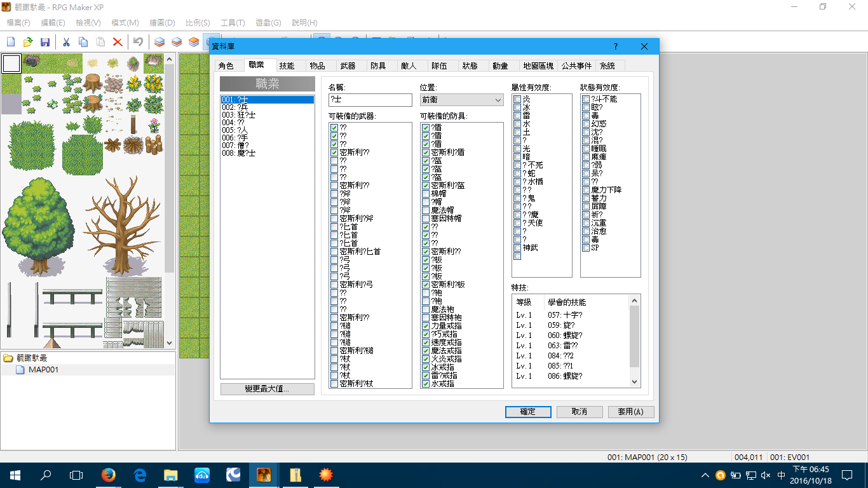Click the 確定 button
Screen dimensions: 868x488
point(528,412)
